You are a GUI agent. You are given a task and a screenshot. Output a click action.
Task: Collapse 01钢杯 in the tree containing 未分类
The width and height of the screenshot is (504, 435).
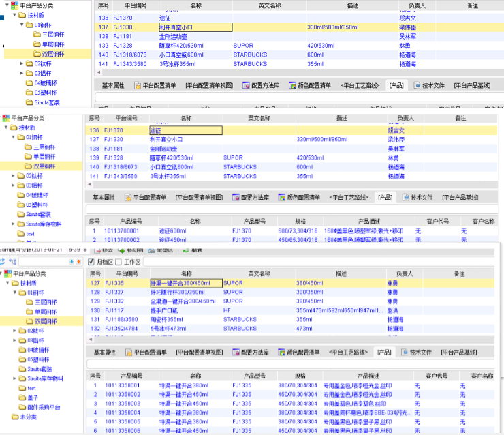(x=15, y=292)
